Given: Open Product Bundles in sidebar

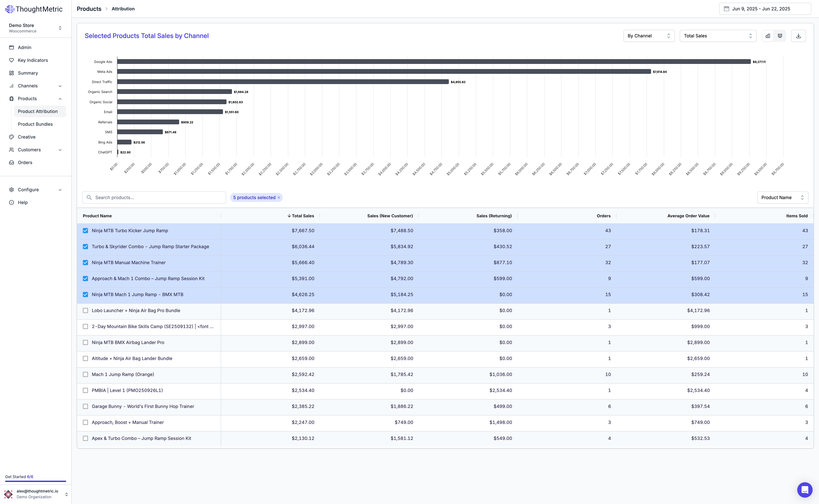Looking at the screenshot, I should click(x=35, y=124).
